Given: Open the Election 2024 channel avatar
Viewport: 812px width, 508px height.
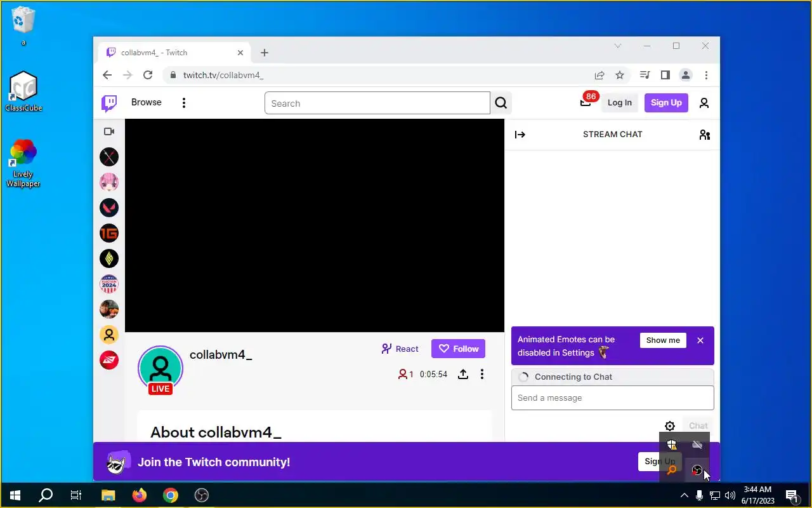Looking at the screenshot, I should [x=109, y=284].
